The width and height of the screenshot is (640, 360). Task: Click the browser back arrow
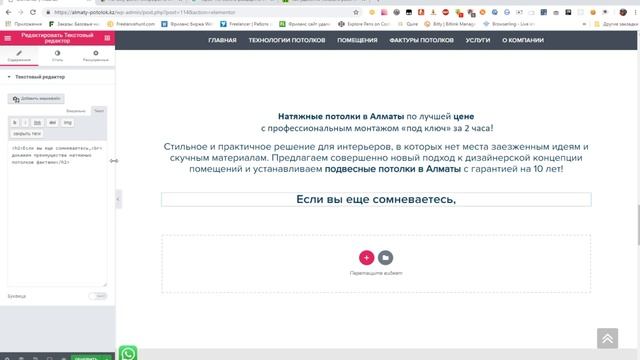coord(9,12)
